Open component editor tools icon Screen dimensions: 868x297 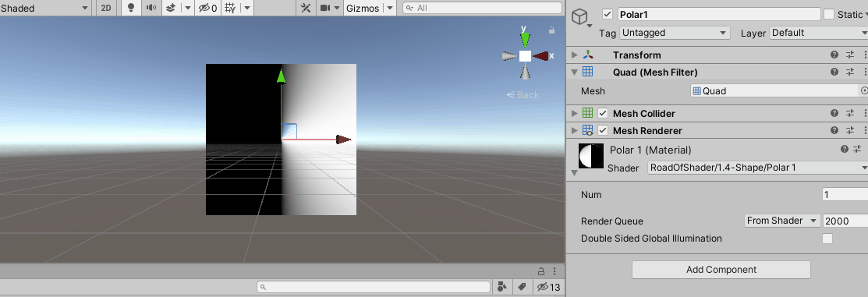pos(306,8)
